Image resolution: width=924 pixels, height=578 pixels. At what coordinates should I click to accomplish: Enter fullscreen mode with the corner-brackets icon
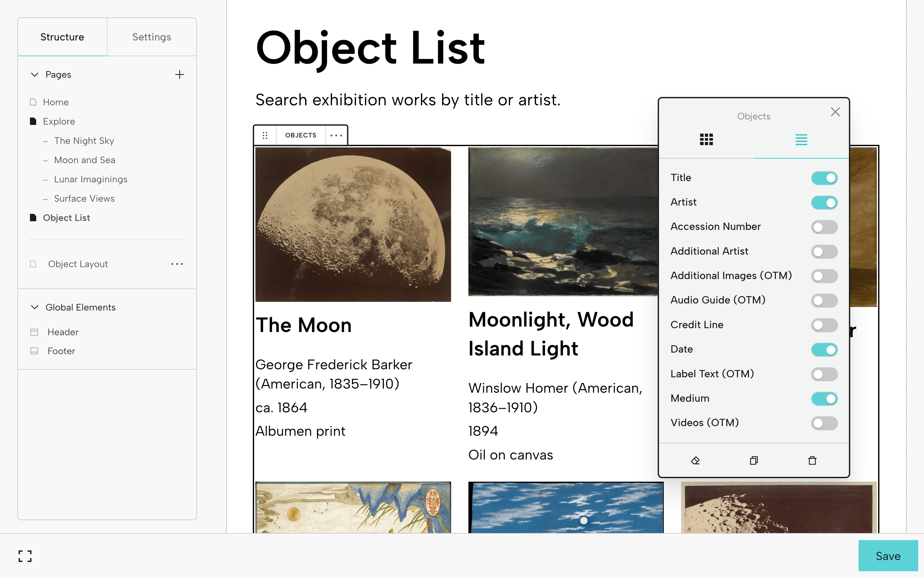(25, 556)
